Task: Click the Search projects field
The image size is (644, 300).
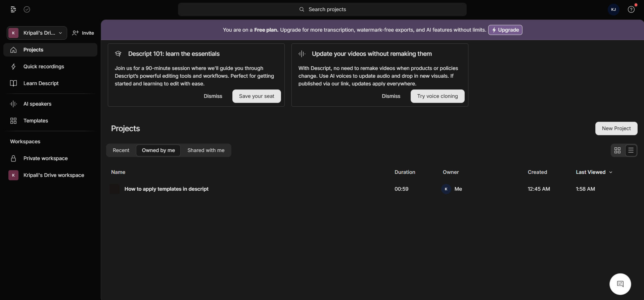Action: (x=322, y=9)
